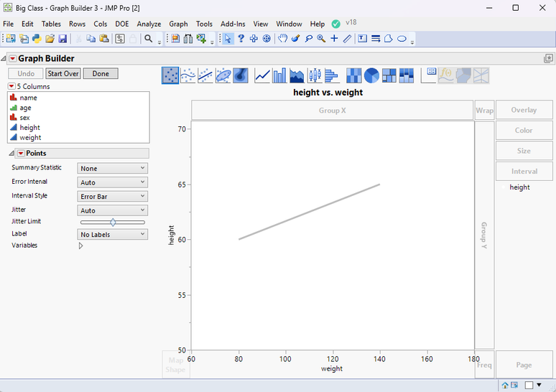Pick the Bar chart element icon
Screen dimensions: 556x392
pos(279,75)
